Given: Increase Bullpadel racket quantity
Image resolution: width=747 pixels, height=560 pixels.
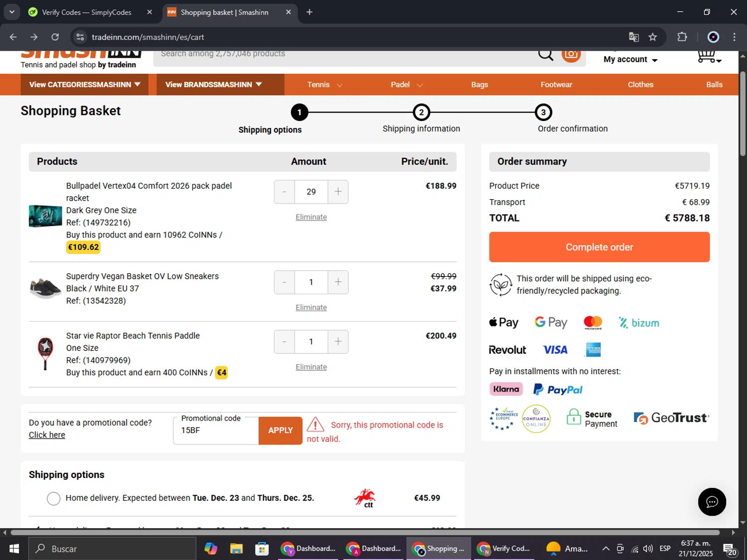Looking at the screenshot, I should (338, 192).
